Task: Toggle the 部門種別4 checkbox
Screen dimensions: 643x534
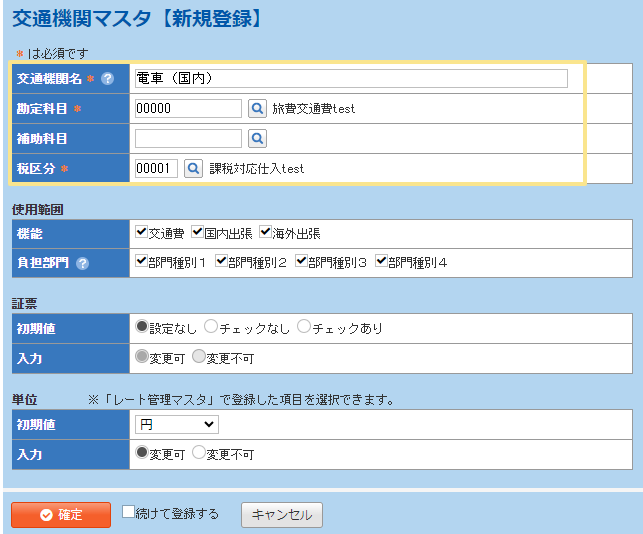Action: [x=381, y=262]
